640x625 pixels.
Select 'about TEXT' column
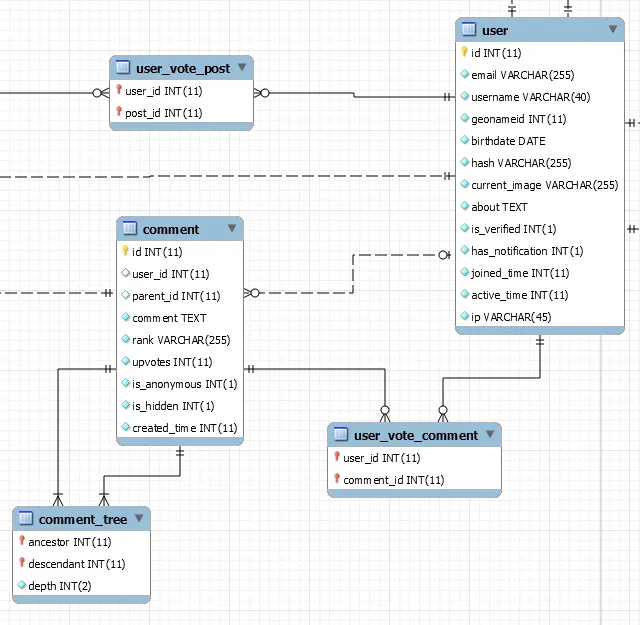(499, 207)
